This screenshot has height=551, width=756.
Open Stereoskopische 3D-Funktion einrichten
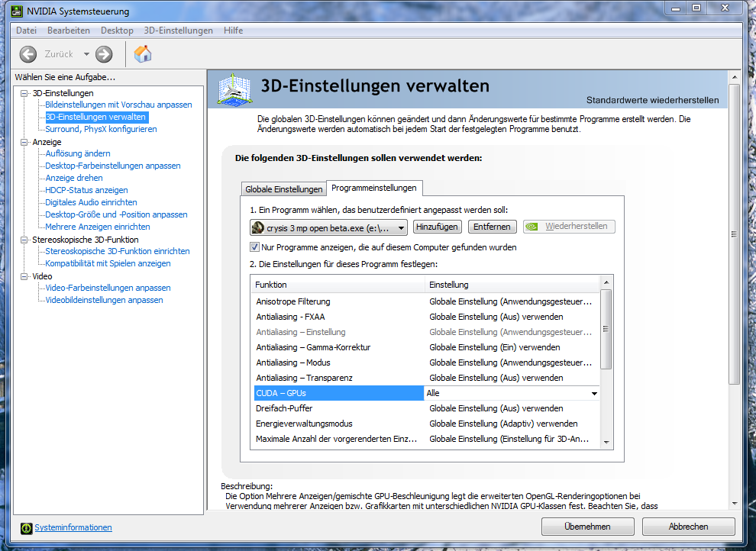pyautogui.click(x=117, y=251)
